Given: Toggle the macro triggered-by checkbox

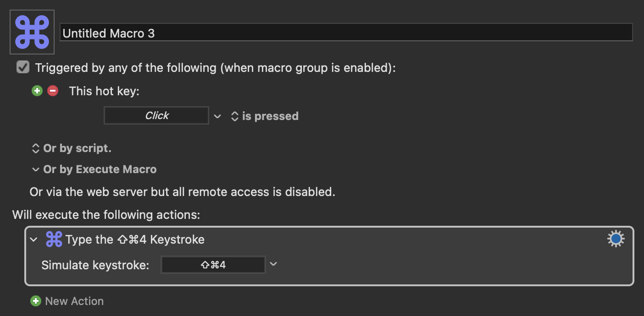Looking at the screenshot, I should click(x=22, y=67).
